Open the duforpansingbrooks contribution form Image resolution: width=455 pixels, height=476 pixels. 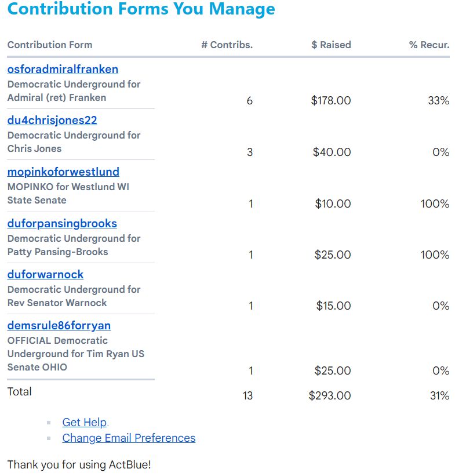pos(62,224)
